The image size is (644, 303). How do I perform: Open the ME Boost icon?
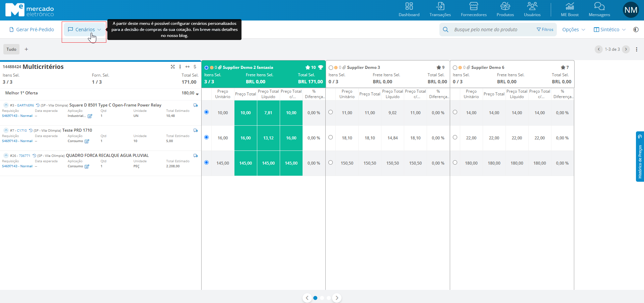(x=570, y=6)
